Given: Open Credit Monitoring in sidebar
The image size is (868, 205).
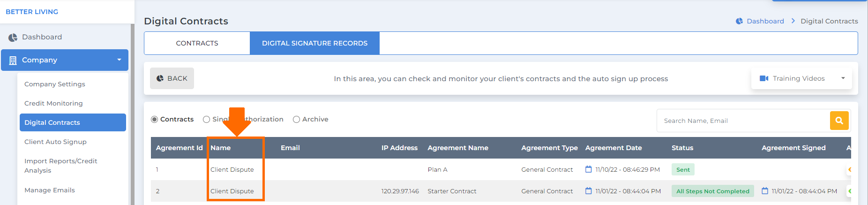Looking at the screenshot, I should (53, 103).
